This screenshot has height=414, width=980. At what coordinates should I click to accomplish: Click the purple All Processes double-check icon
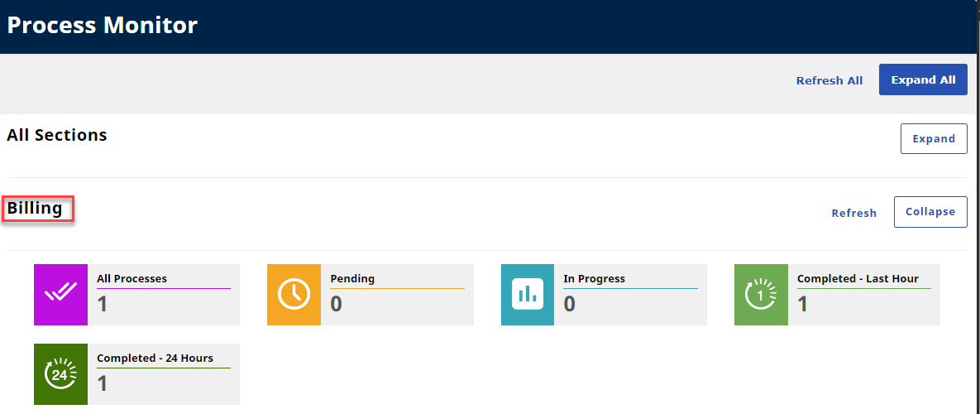[60, 295]
